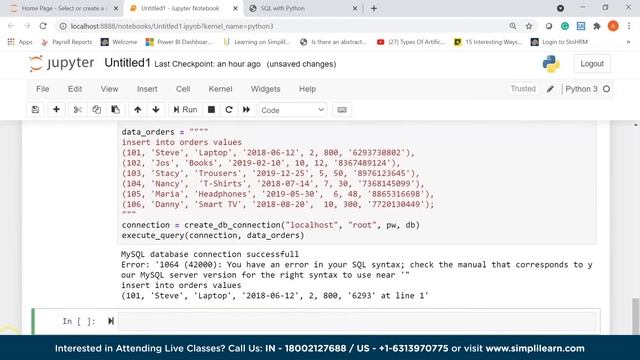
Task: Open the Apps bookmark shortcut
Action: (x=20, y=42)
